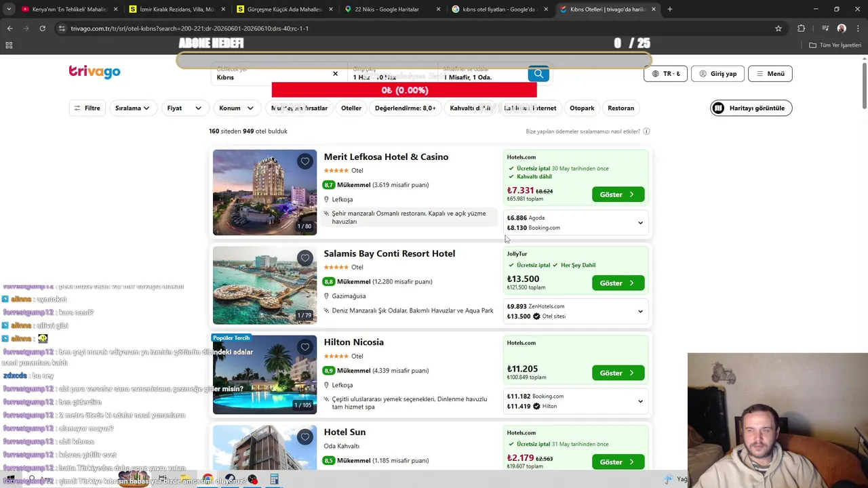Open Salamis Bay Conti photo thumbnail

264,285
